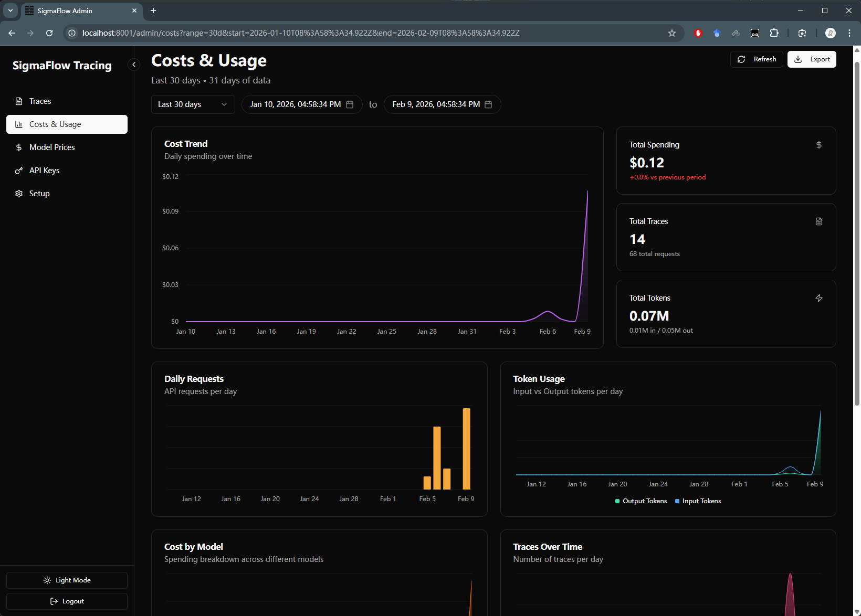
Task: Reload the page with browser refresh icon
Action: (49, 33)
